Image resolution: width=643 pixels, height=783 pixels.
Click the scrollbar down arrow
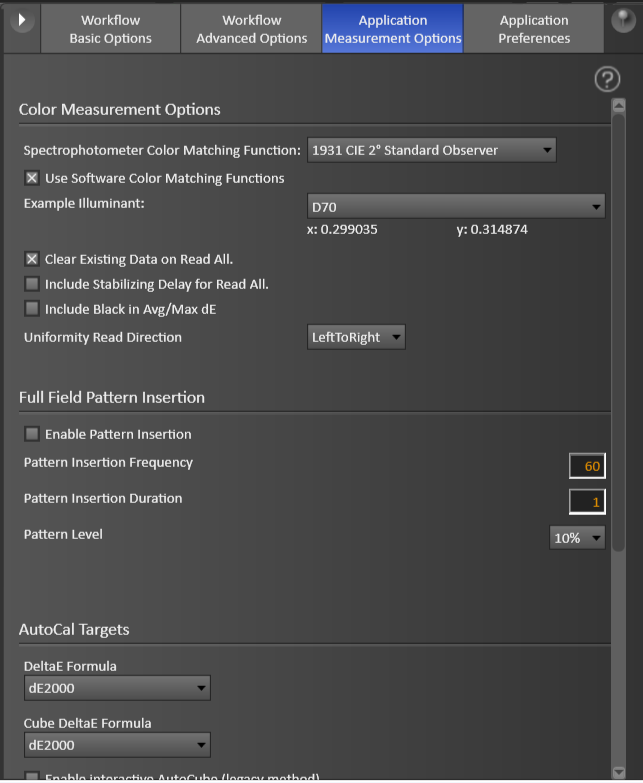tap(619, 772)
